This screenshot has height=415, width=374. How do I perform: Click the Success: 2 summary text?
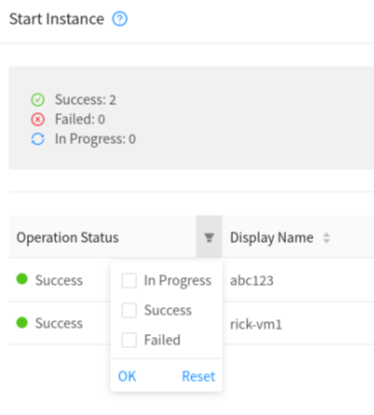[x=85, y=100]
